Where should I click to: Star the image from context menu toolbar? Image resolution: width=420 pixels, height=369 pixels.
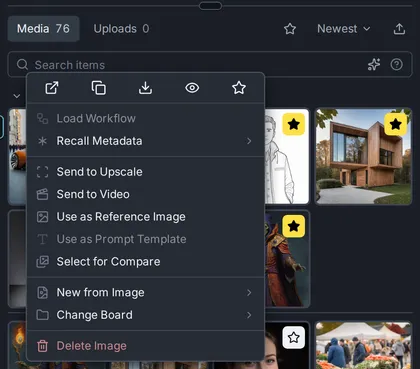pos(239,88)
